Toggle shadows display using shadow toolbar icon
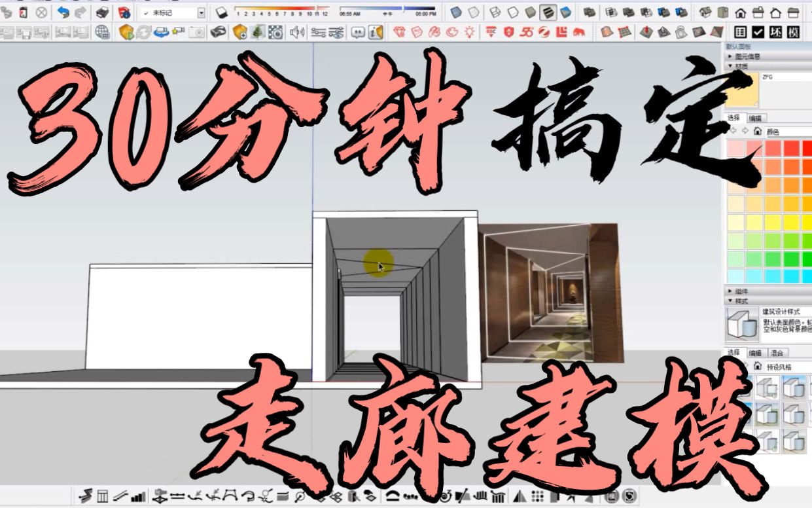Screen dimensions: 812x508 221,12
